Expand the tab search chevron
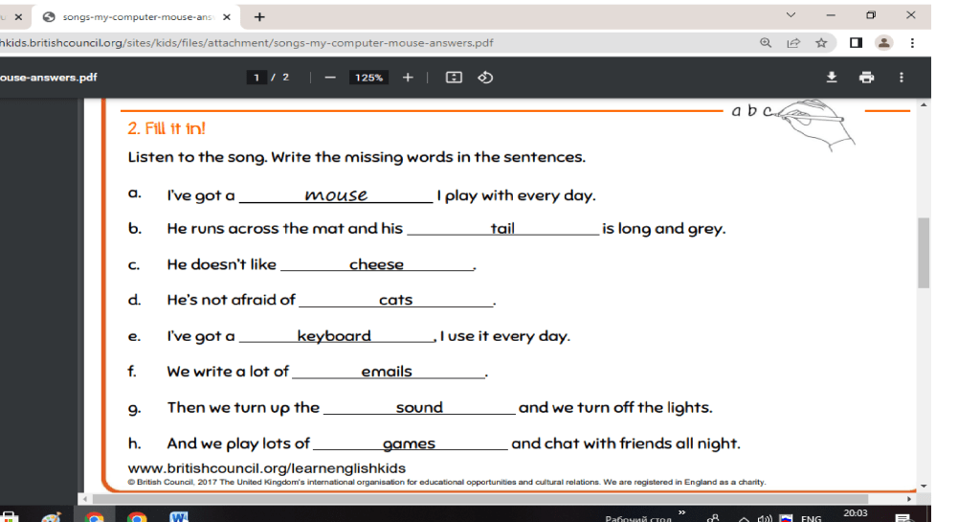Image resolution: width=980 pixels, height=522 pixels. pos(791,15)
